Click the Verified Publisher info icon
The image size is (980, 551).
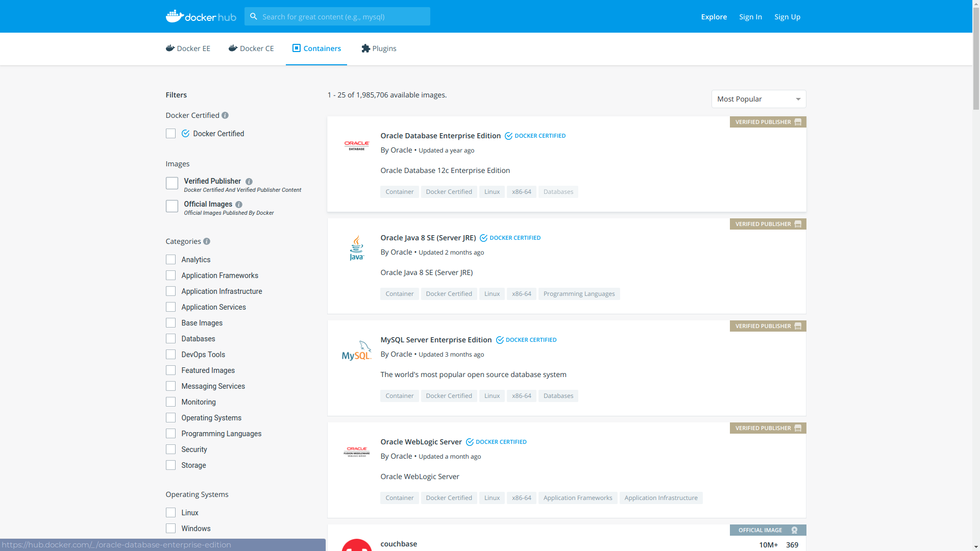click(x=249, y=182)
